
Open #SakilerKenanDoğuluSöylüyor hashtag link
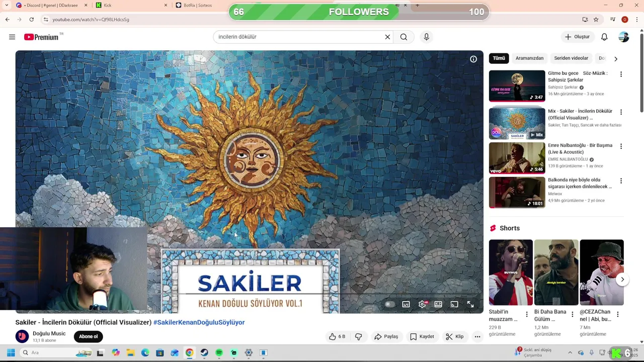[199, 322]
